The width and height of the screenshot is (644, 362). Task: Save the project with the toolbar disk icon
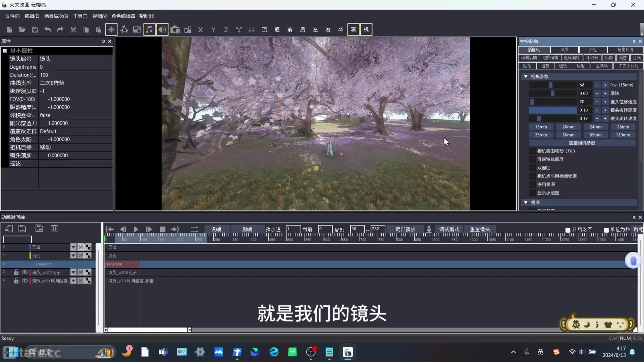35,30
